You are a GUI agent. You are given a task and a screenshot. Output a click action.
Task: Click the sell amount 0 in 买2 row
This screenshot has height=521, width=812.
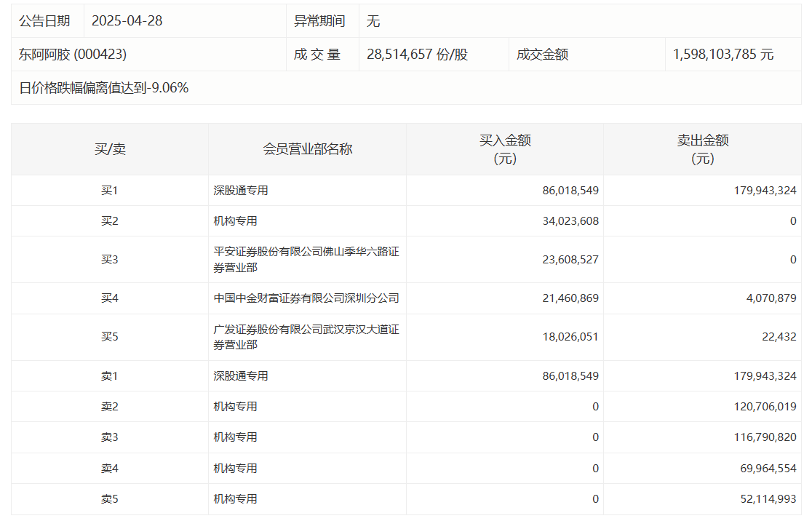(x=793, y=221)
